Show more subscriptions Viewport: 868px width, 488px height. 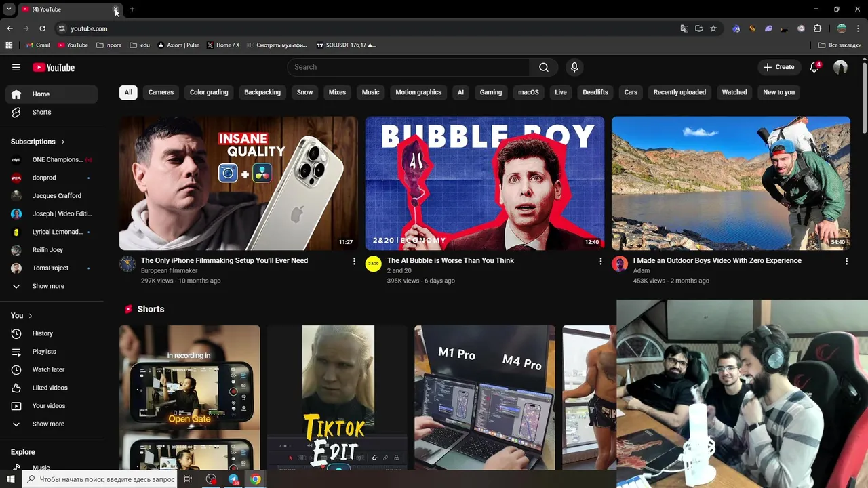tap(52, 286)
